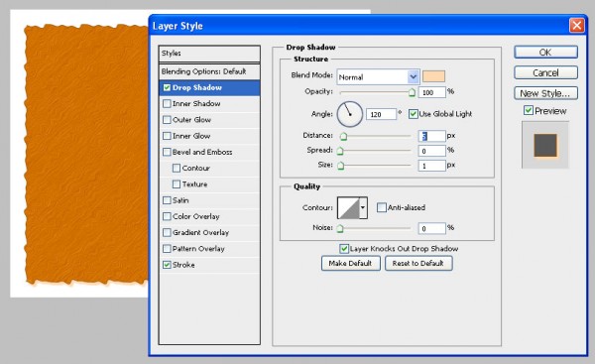Image resolution: width=595 pixels, height=364 pixels.
Task: Click the orange textured shape on canvas
Action: pyautogui.click(x=86, y=155)
